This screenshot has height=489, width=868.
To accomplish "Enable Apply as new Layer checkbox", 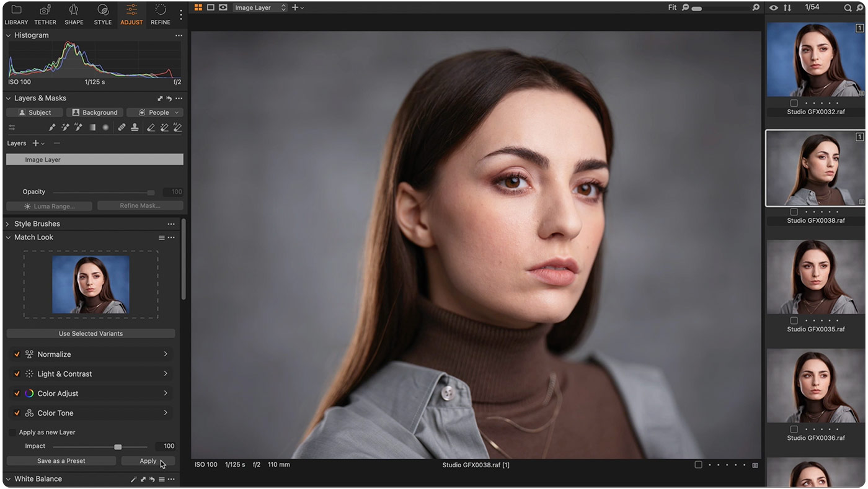I will click(12, 433).
